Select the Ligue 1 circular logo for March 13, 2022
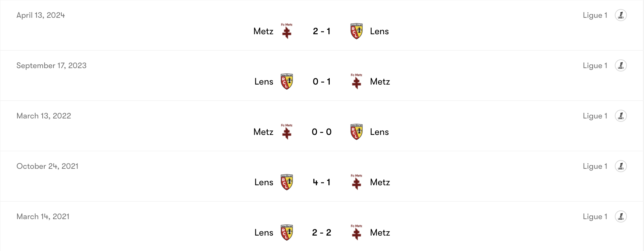Screen dimensions: 644x251 click(x=621, y=115)
